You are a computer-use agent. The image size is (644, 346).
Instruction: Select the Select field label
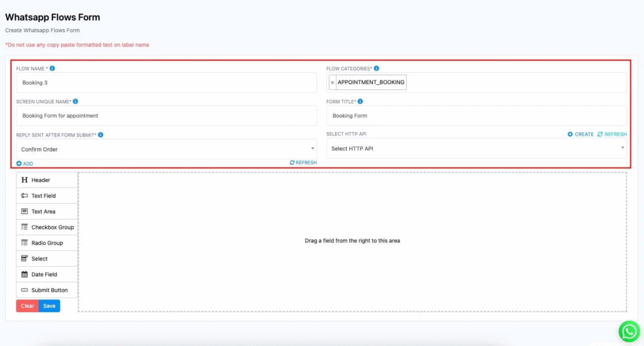40,259
